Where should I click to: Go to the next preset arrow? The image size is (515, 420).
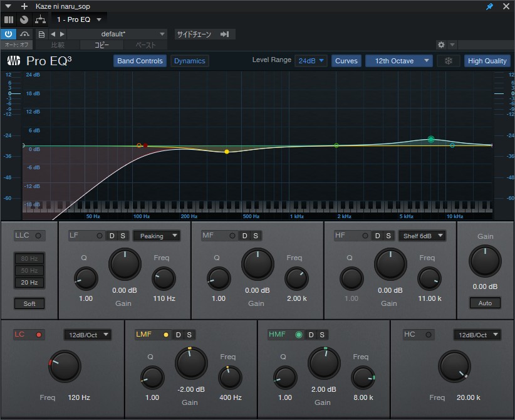click(62, 34)
